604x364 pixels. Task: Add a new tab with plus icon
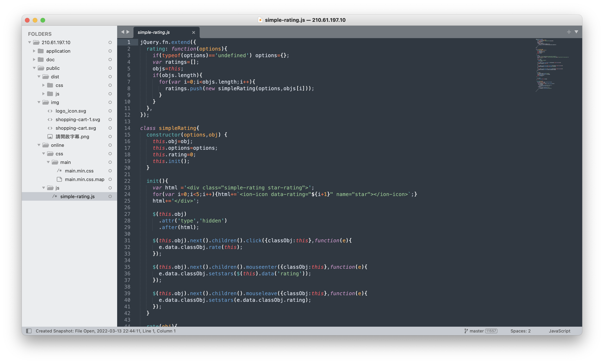(569, 32)
